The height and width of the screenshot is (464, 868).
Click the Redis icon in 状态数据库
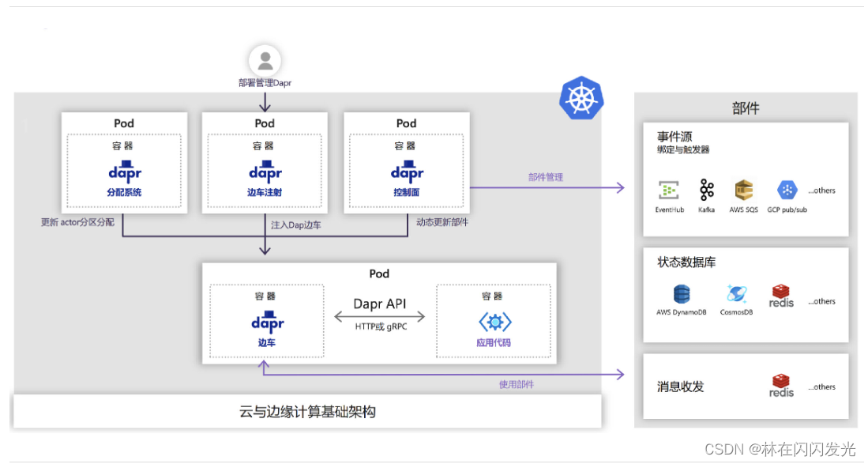[780, 294]
